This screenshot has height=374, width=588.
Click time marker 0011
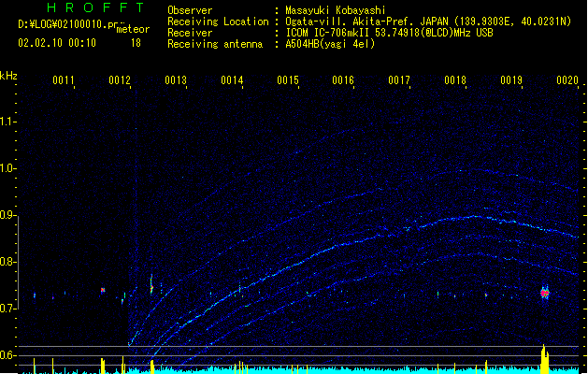pos(64,80)
